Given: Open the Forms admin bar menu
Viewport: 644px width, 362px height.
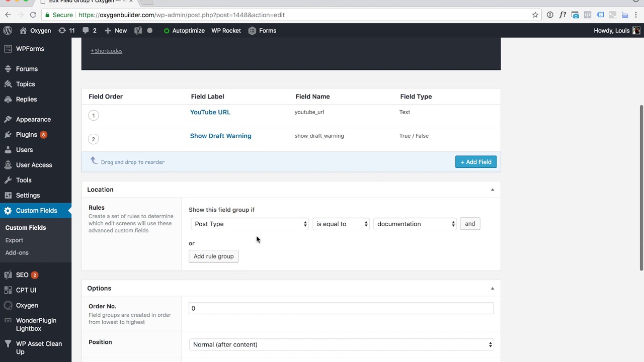Looking at the screenshot, I should 262,31.
